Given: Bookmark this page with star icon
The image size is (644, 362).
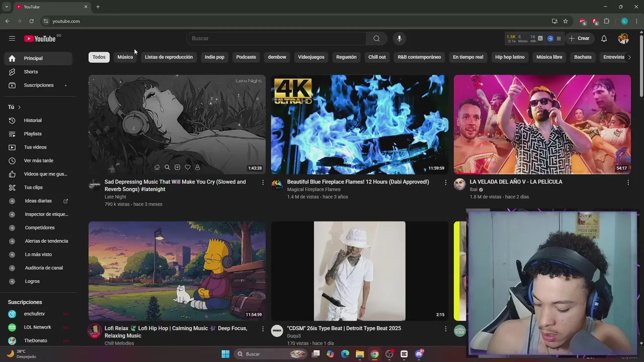Looking at the screenshot, I should click(x=566, y=21).
